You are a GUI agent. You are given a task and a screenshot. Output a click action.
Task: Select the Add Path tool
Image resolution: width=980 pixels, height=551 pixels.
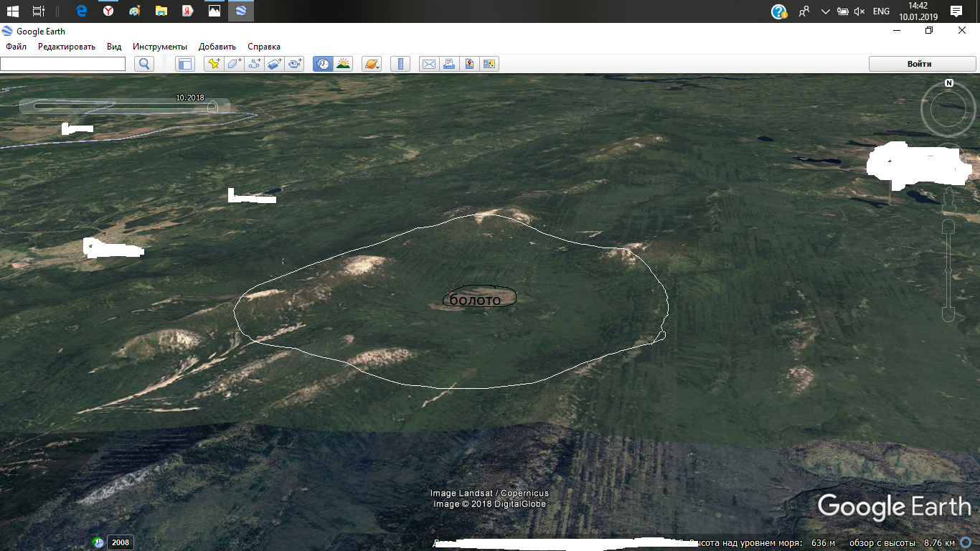[x=254, y=64]
